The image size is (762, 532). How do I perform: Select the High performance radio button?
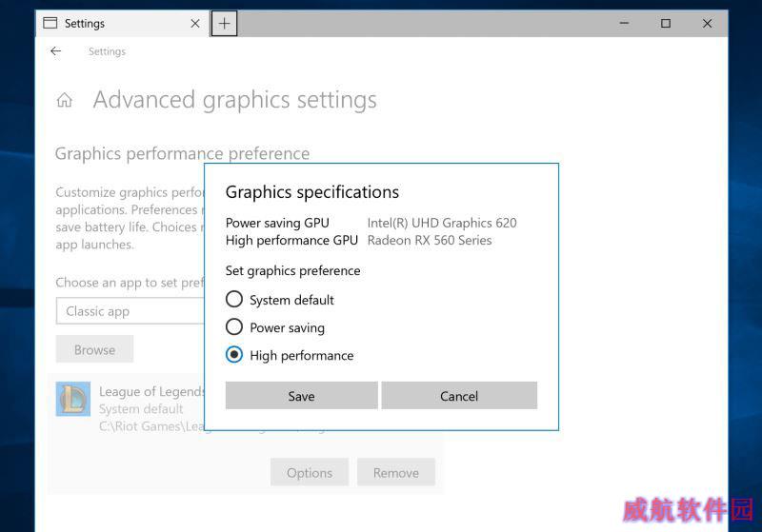pyautogui.click(x=233, y=355)
